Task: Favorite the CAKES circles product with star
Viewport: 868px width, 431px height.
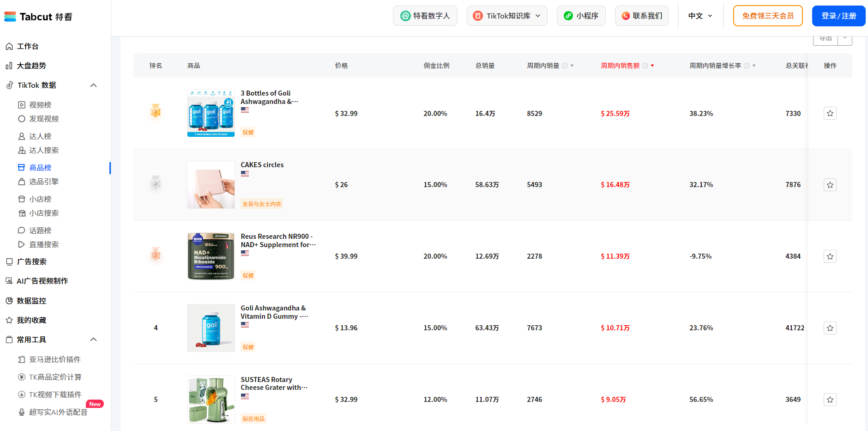Action: [830, 185]
